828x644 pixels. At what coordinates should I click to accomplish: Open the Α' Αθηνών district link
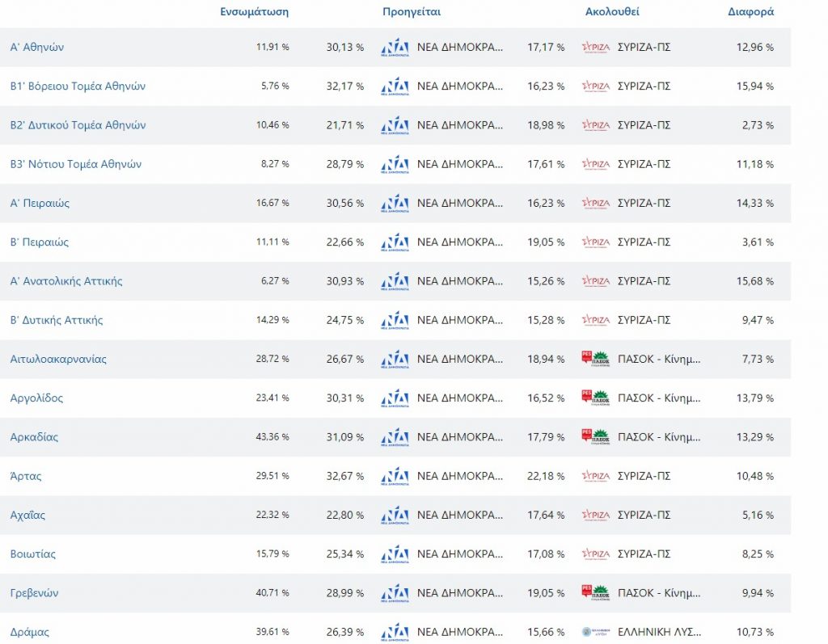point(37,48)
